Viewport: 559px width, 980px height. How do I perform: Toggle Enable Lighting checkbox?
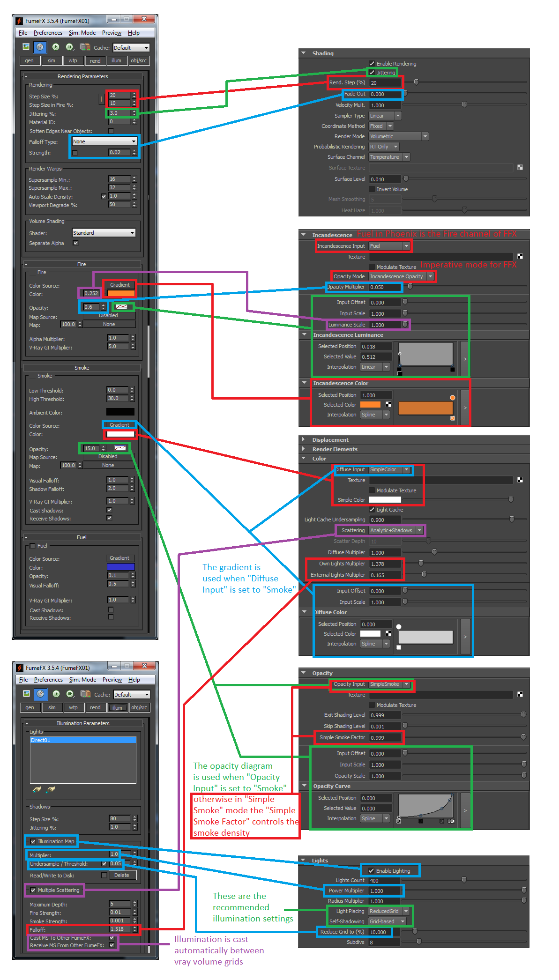371,870
